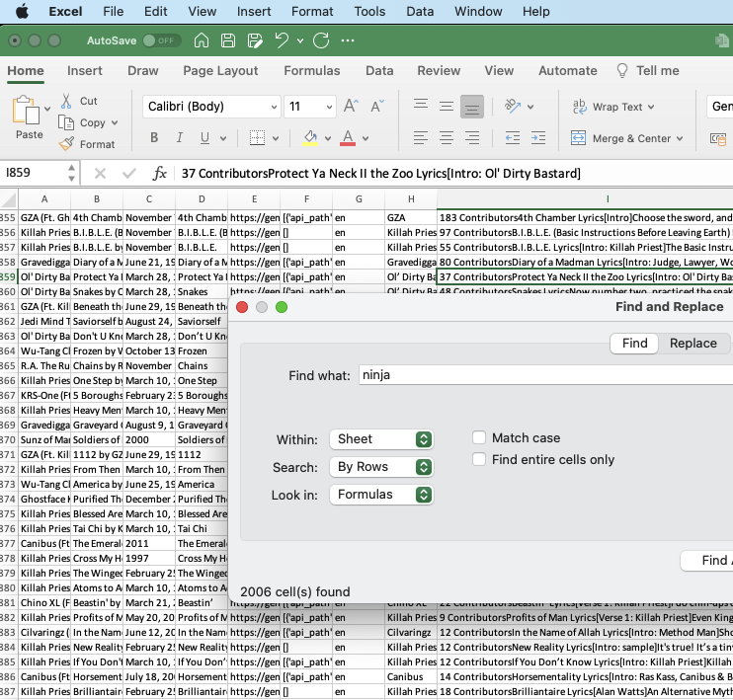The image size is (733, 700).
Task: Click the Copy icon
Action: [x=66, y=122]
